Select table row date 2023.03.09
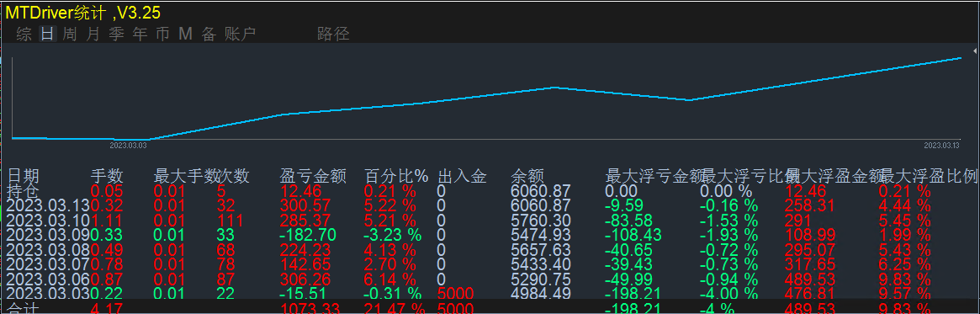 pyautogui.click(x=48, y=235)
